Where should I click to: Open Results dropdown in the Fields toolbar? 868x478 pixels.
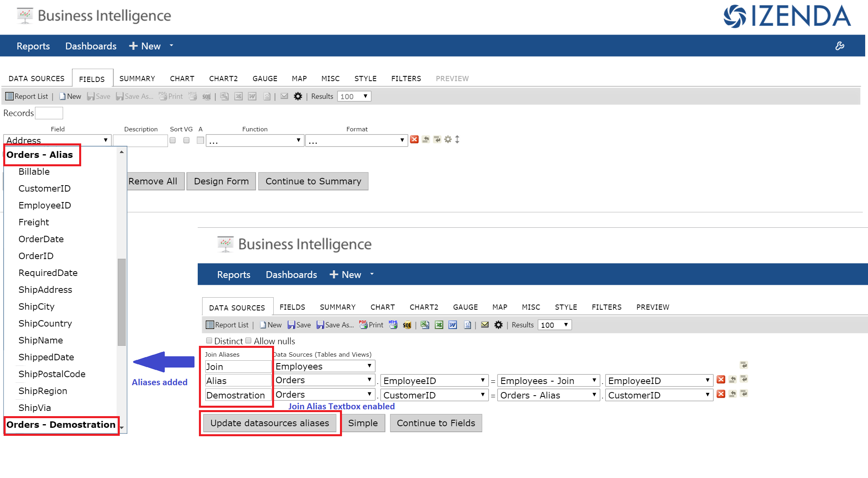[354, 96]
